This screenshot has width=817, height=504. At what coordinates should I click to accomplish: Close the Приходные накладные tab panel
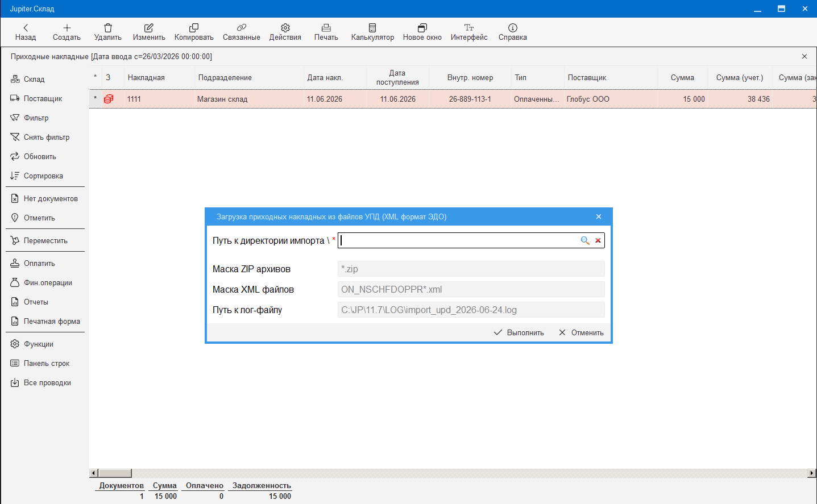[x=804, y=56]
